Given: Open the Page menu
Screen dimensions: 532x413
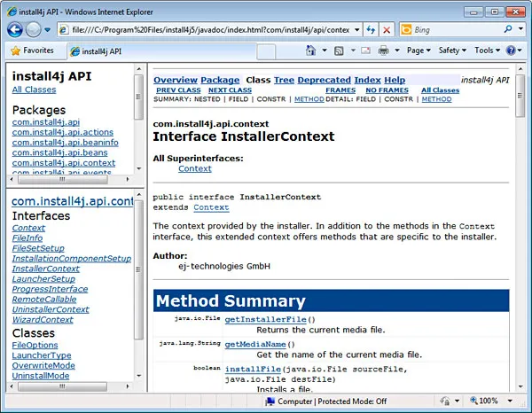Looking at the screenshot, I should point(419,51).
